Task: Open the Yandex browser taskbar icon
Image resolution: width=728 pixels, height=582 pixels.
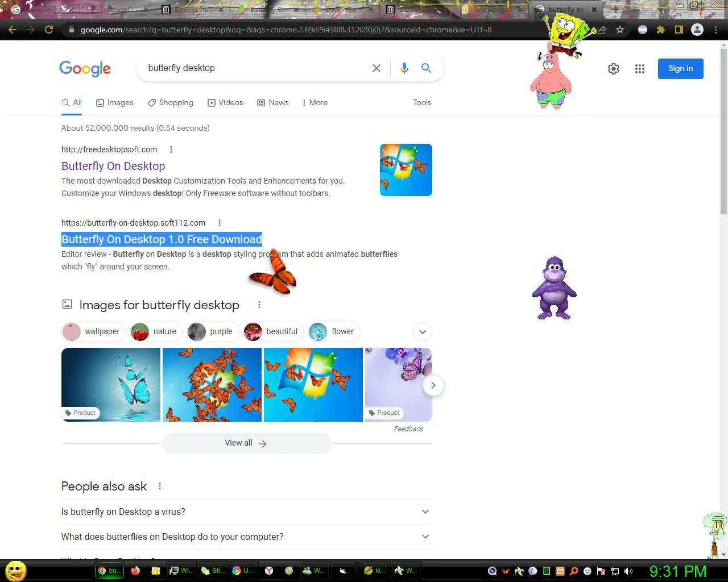Action: coord(269,571)
